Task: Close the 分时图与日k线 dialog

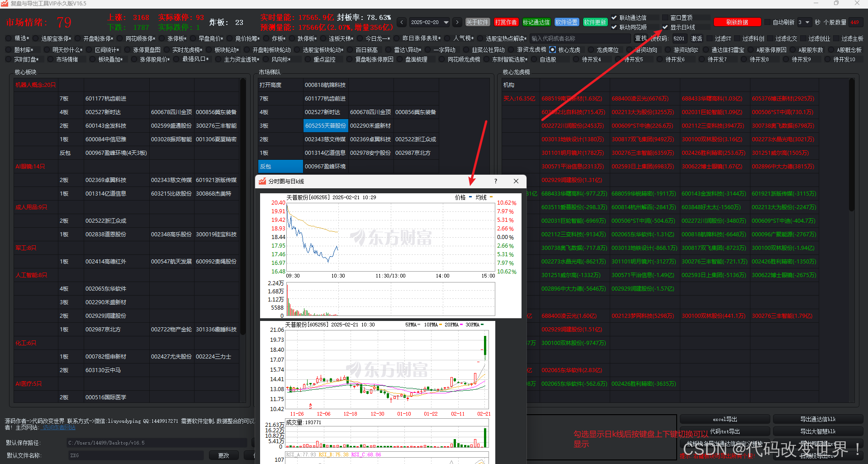Action: (516, 181)
